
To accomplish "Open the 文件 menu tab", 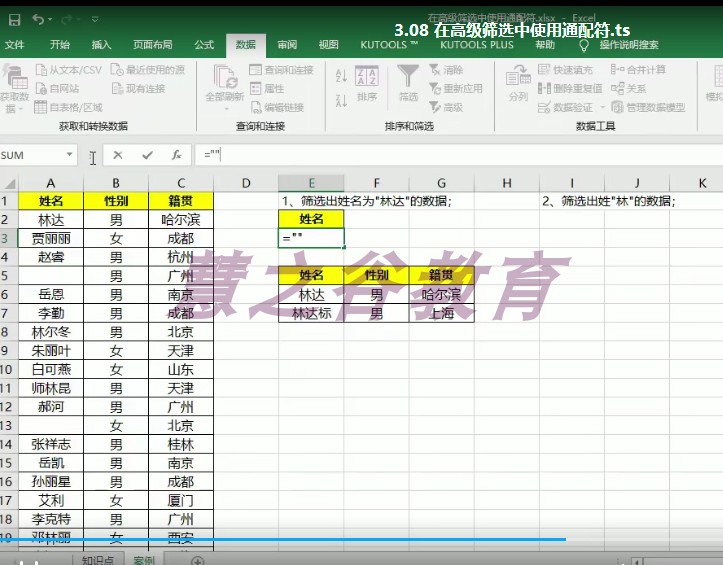I will pyautogui.click(x=14, y=44).
